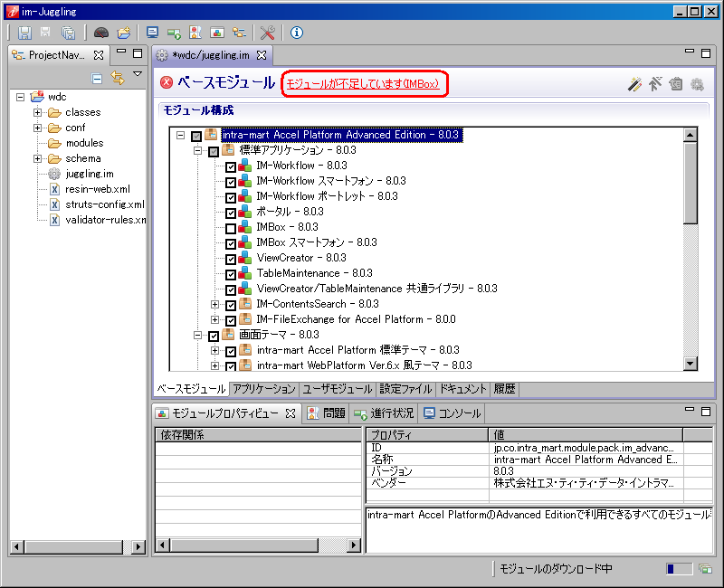This screenshot has width=724, height=588.
Task: Switch to the アプリケーション tab
Action: pyautogui.click(x=263, y=389)
